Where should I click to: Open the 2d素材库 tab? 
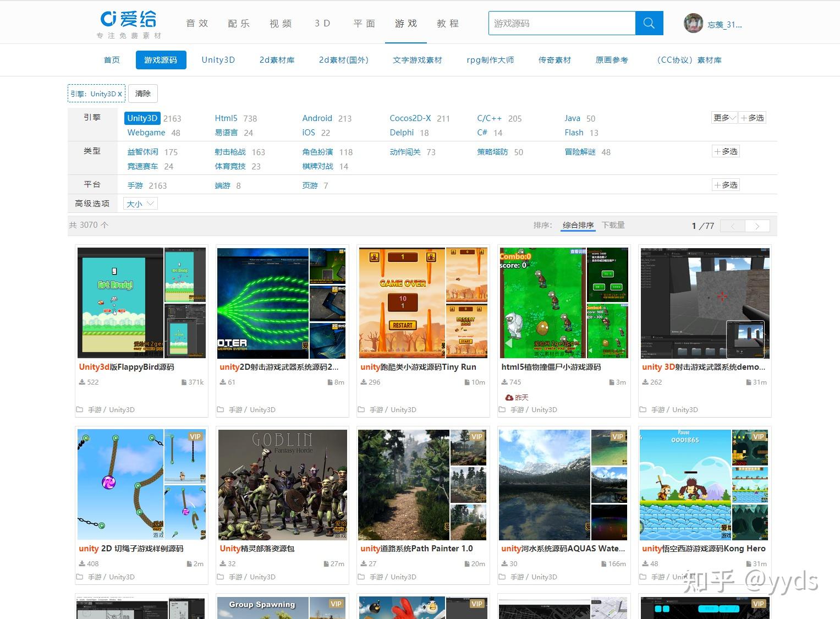pos(277,60)
